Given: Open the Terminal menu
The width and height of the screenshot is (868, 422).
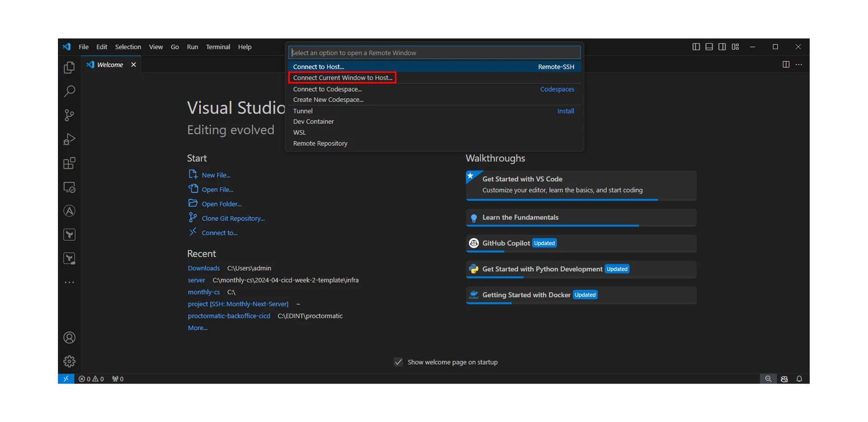Looking at the screenshot, I should (218, 47).
